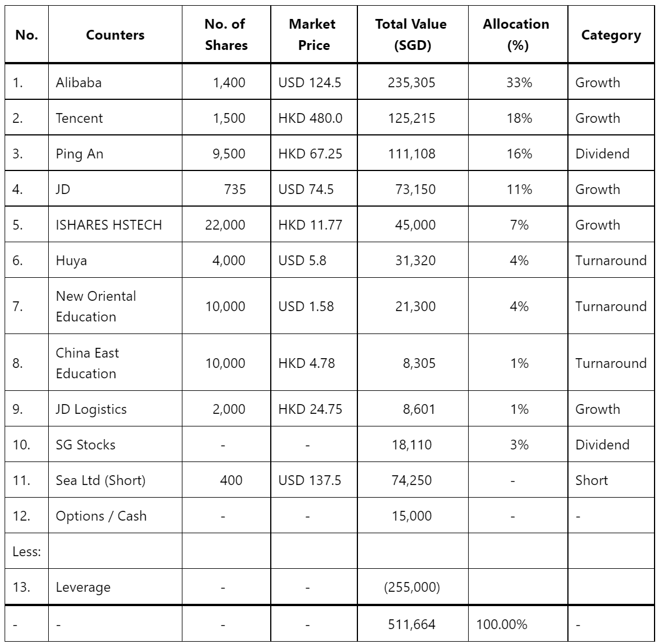
Task: Select Huya's market price USD 5.8
Action: coord(302,261)
